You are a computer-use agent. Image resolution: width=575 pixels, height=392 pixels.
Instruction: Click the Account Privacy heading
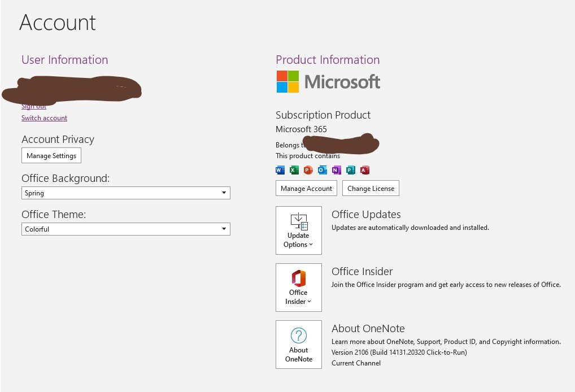58,140
